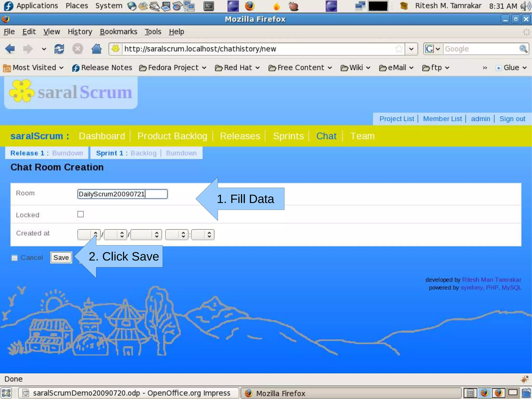
Task: Click the Google search box
Action: coord(481,49)
